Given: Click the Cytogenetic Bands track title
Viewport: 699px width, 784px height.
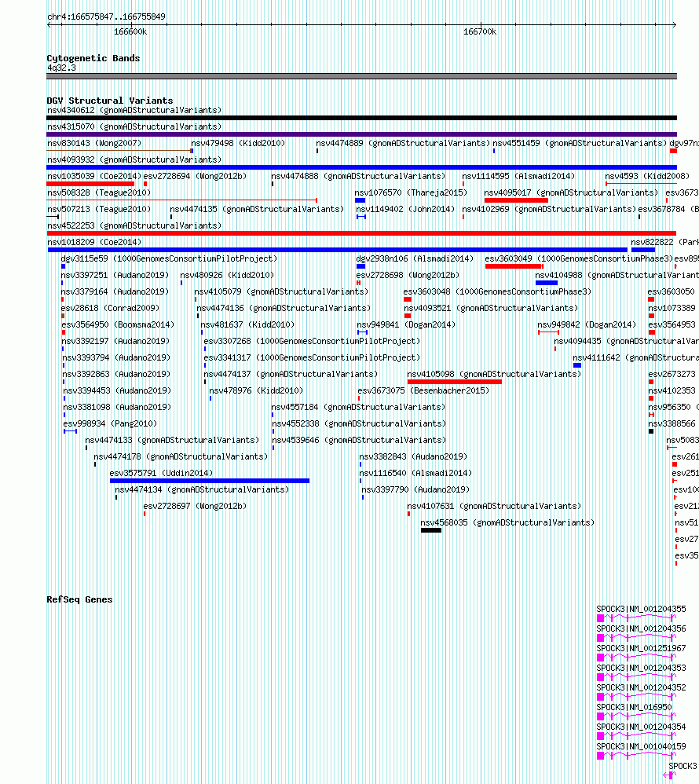Looking at the screenshot, I should click(x=93, y=58).
